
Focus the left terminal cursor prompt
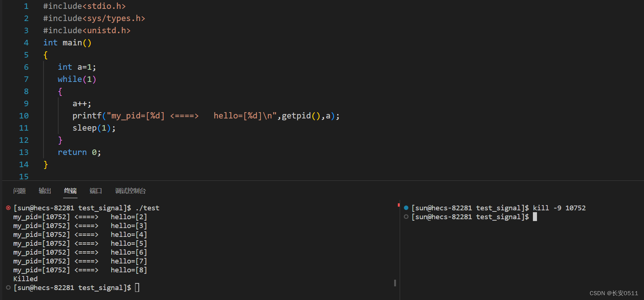(137, 287)
